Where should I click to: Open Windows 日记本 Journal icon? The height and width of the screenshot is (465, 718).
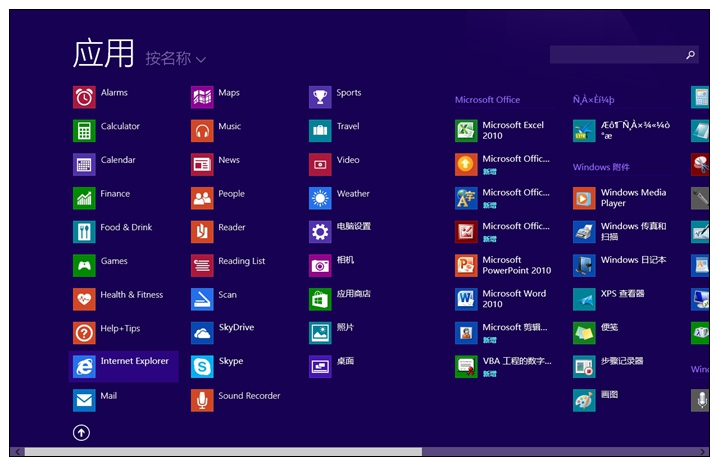[584, 265]
